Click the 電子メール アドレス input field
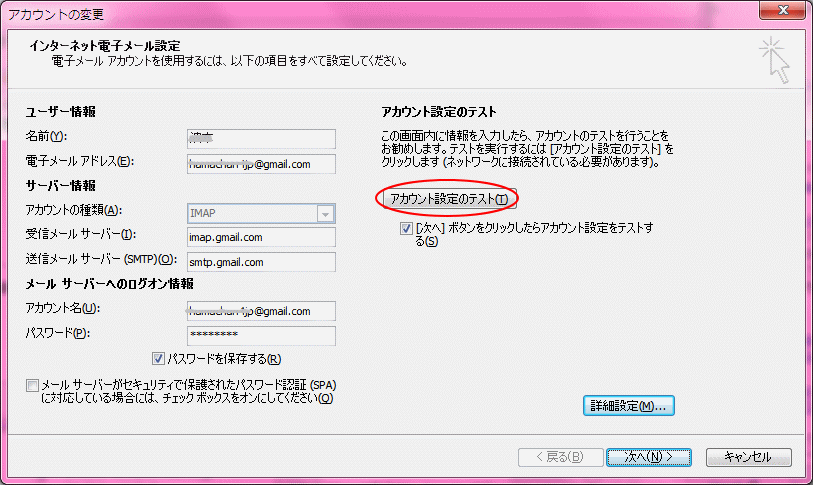The width and height of the screenshot is (813, 485). point(261,164)
